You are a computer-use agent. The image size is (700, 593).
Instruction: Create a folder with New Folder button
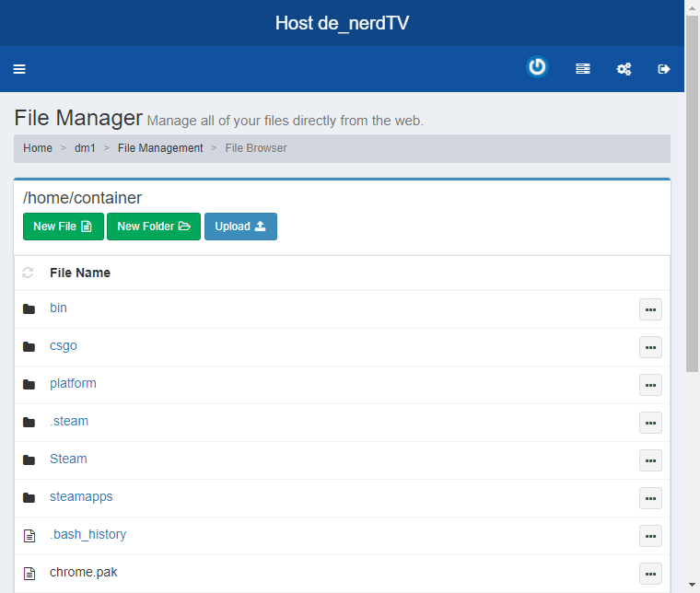click(153, 227)
